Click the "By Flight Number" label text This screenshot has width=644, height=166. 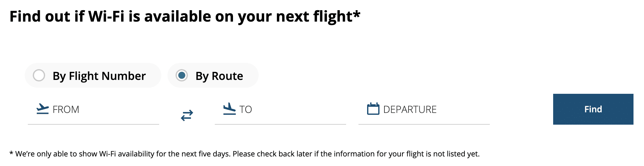tap(99, 76)
